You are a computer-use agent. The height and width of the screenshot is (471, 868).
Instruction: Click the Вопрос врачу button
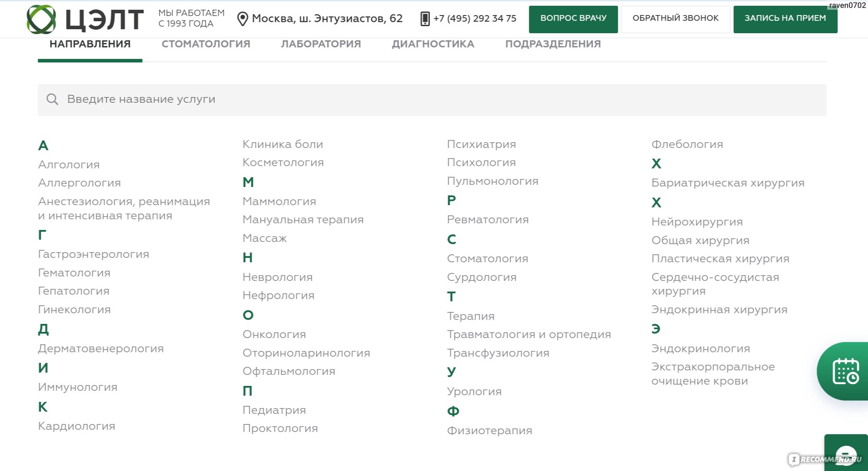(x=573, y=19)
